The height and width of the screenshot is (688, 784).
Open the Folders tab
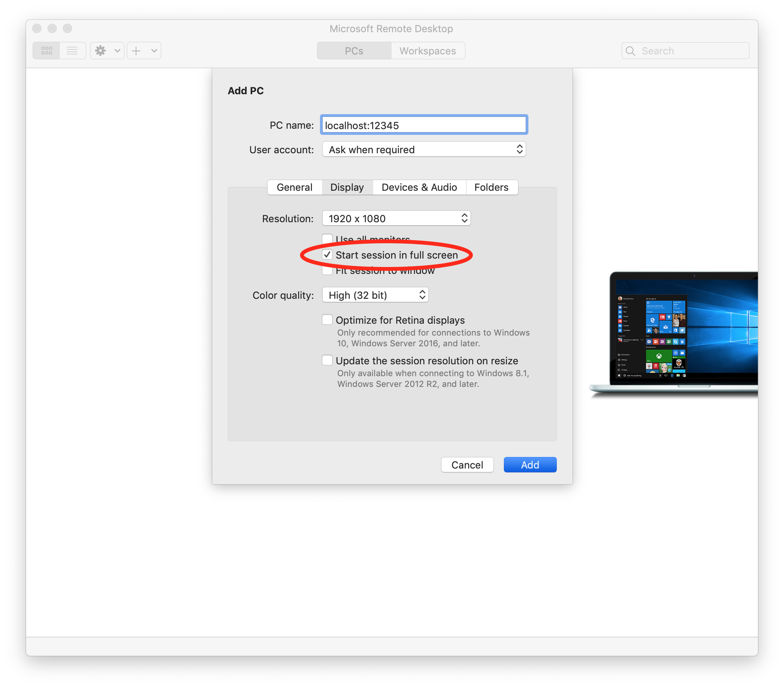(x=491, y=187)
